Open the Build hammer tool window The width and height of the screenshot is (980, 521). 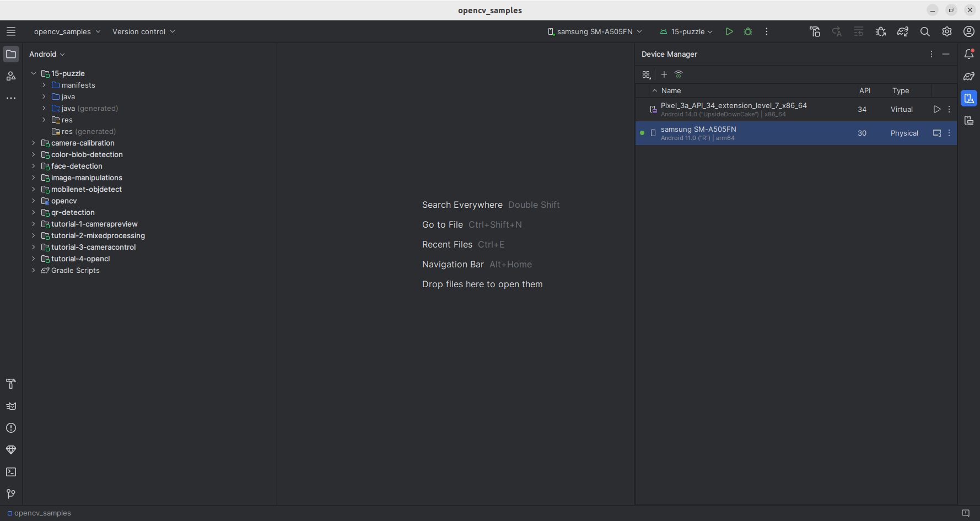[11, 384]
